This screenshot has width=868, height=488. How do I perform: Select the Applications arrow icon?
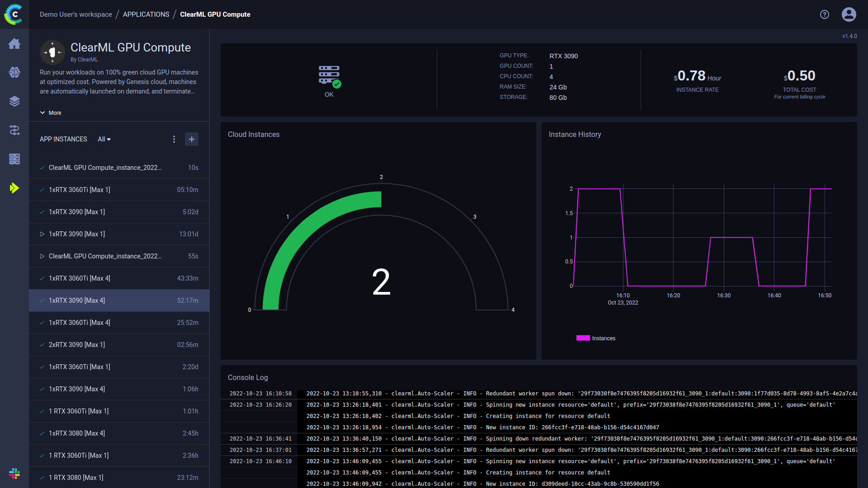[x=14, y=188]
